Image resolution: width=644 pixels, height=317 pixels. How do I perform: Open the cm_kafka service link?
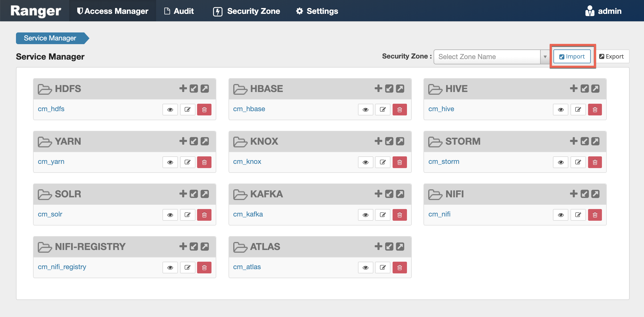pos(248,214)
